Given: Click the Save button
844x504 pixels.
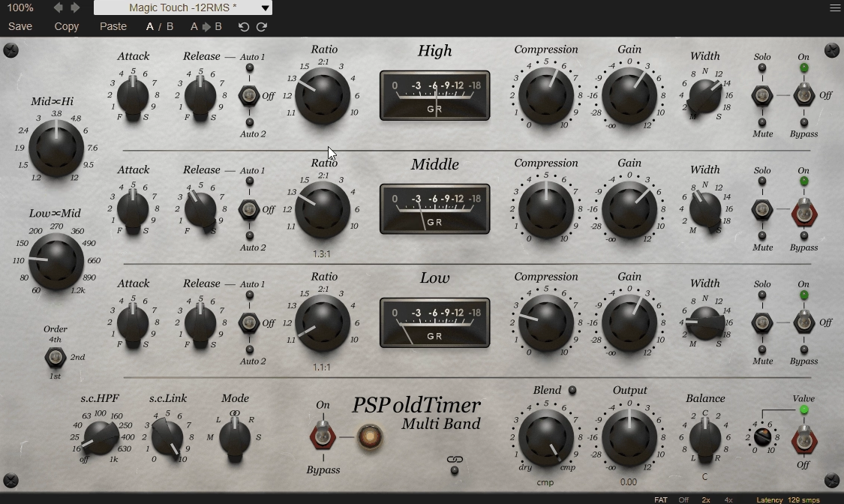Looking at the screenshot, I should 20,27.
